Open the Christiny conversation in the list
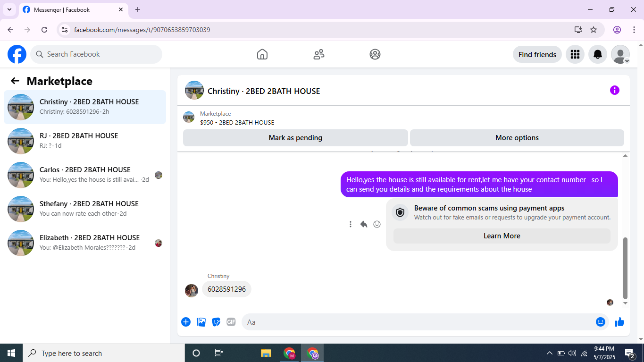644x362 pixels. point(85,107)
